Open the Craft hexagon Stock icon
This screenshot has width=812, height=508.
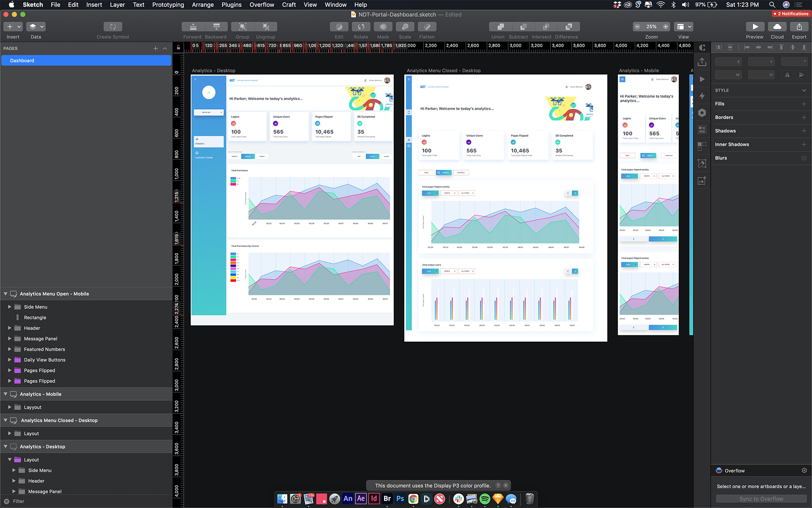[702, 113]
